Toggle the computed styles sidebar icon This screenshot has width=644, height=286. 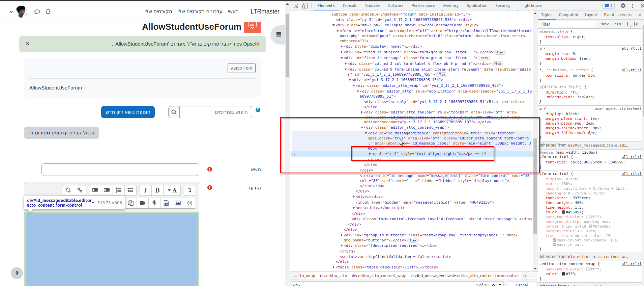point(637,24)
